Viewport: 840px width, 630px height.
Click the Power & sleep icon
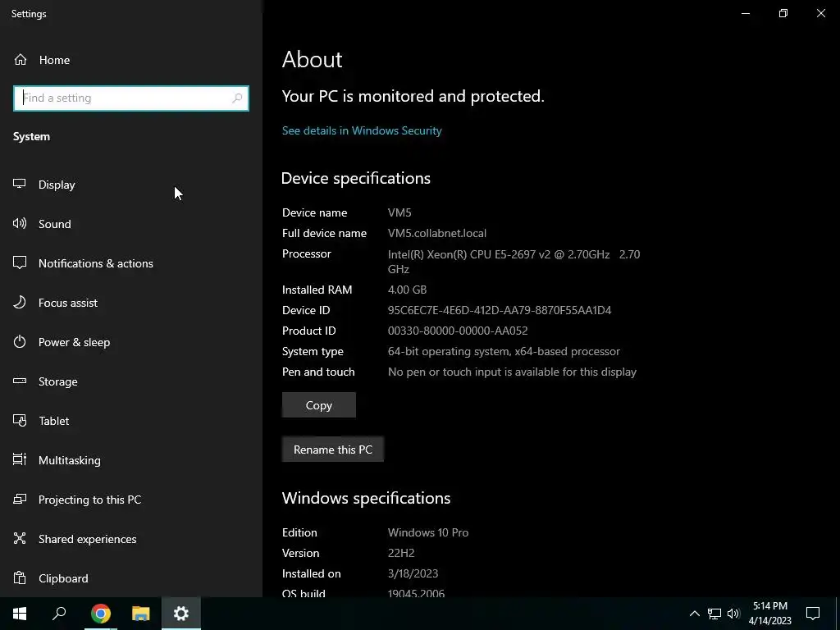click(20, 342)
